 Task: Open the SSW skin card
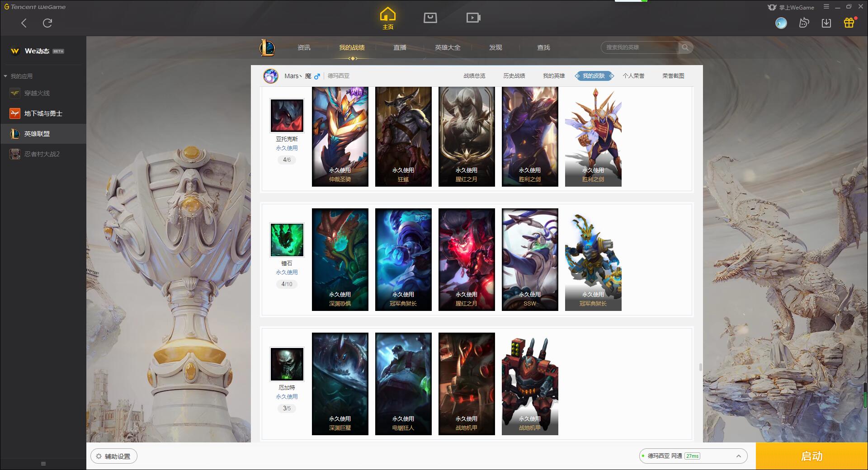[x=530, y=259]
